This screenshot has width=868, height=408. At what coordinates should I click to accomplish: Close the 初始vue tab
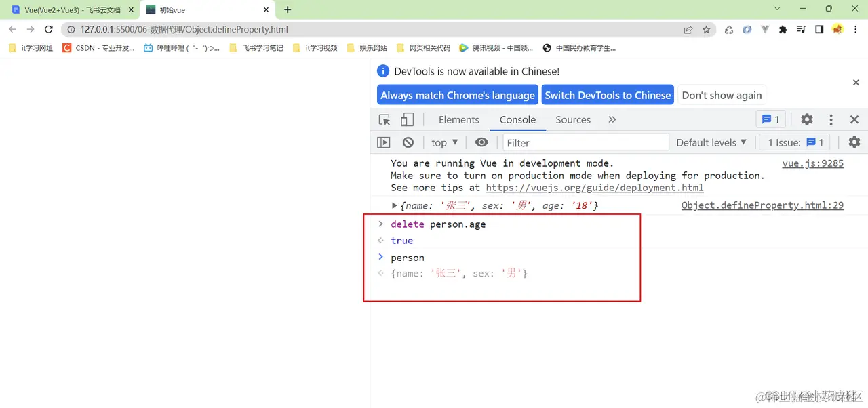(x=266, y=10)
